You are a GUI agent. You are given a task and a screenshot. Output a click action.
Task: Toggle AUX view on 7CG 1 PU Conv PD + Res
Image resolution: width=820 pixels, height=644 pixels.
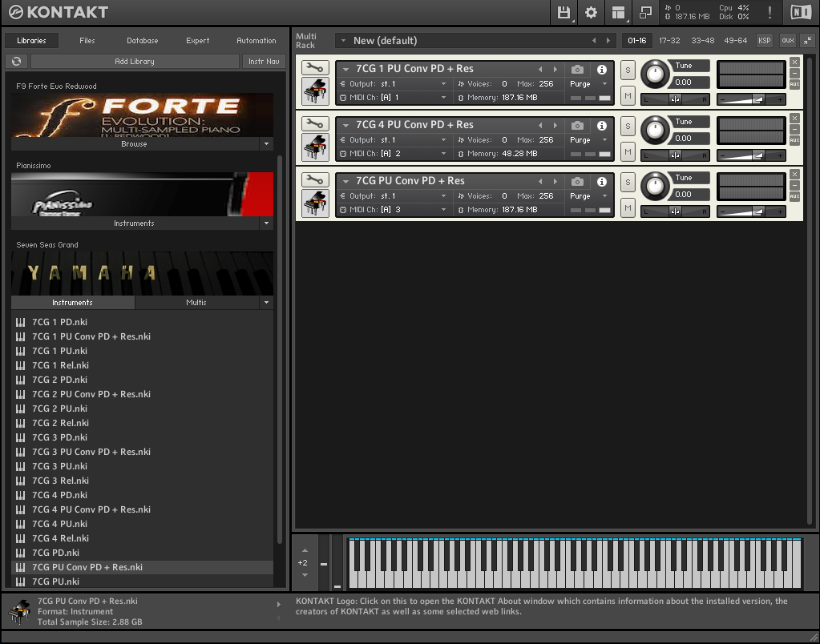[x=794, y=84]
